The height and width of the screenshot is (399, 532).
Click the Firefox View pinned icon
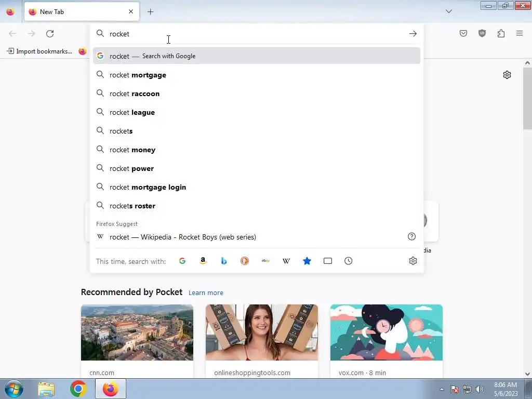10,11
